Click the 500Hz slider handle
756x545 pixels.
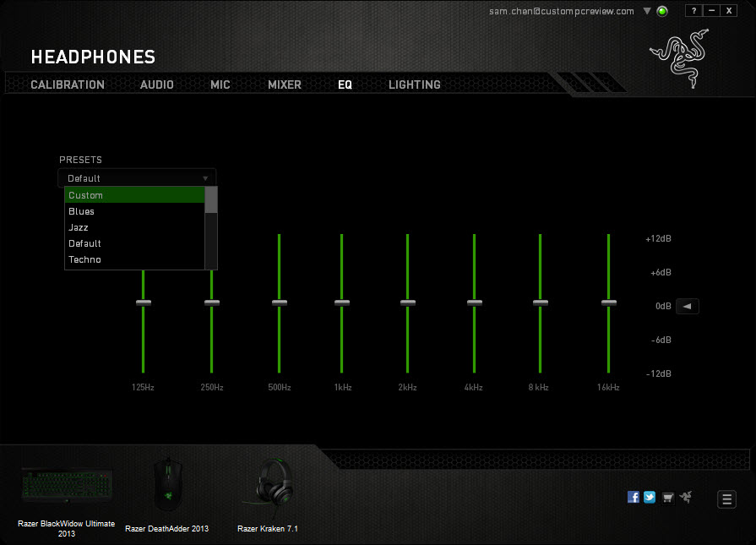[x=280, y=302]
